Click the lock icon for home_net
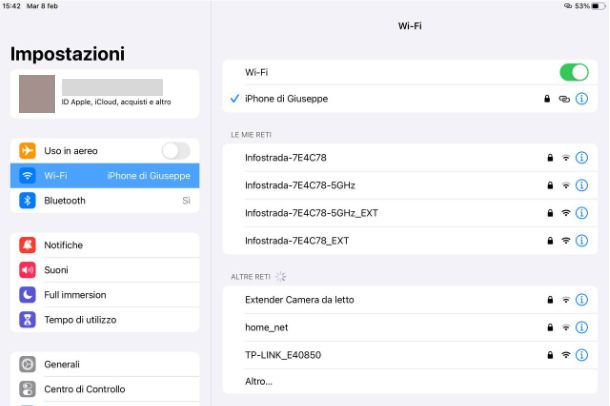The image size is (610, 406). click(x=550, y=327)
